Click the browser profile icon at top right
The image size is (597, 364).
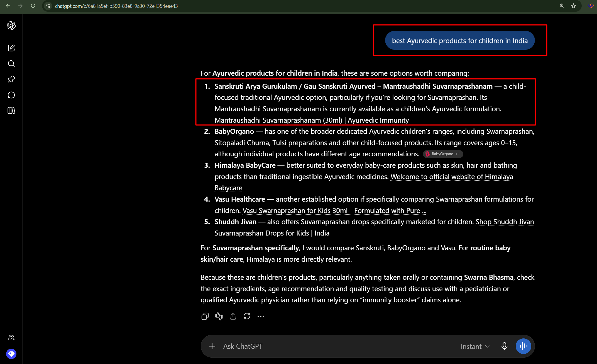(x=591, y=6)
